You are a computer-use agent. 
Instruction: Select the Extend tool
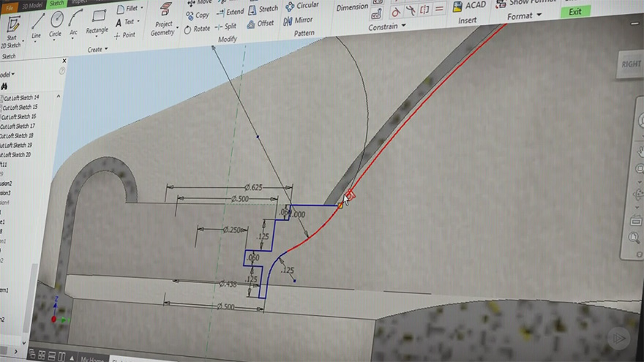click(230, 12)
